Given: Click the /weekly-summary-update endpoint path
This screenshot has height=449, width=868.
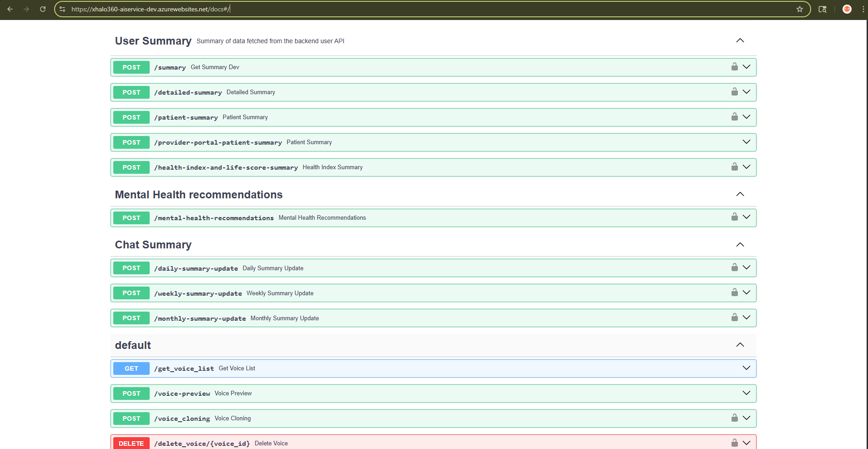Looking at the screenshot, I should [x=198, y=293].
